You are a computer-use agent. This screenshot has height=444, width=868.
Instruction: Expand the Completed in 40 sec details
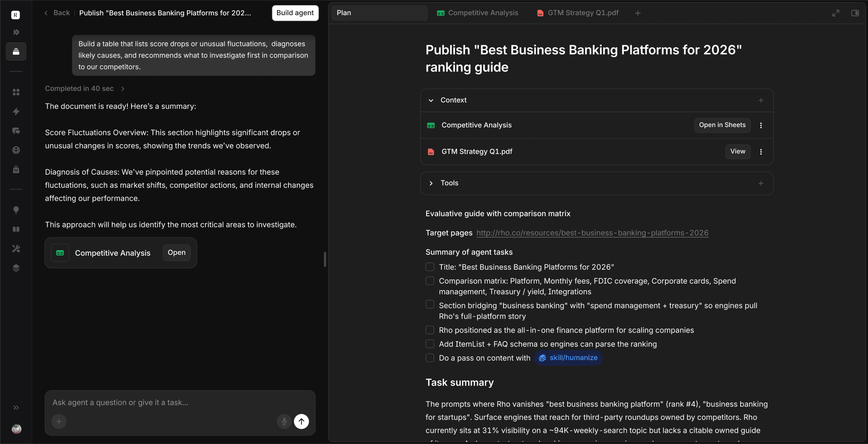tap(84, 88)
